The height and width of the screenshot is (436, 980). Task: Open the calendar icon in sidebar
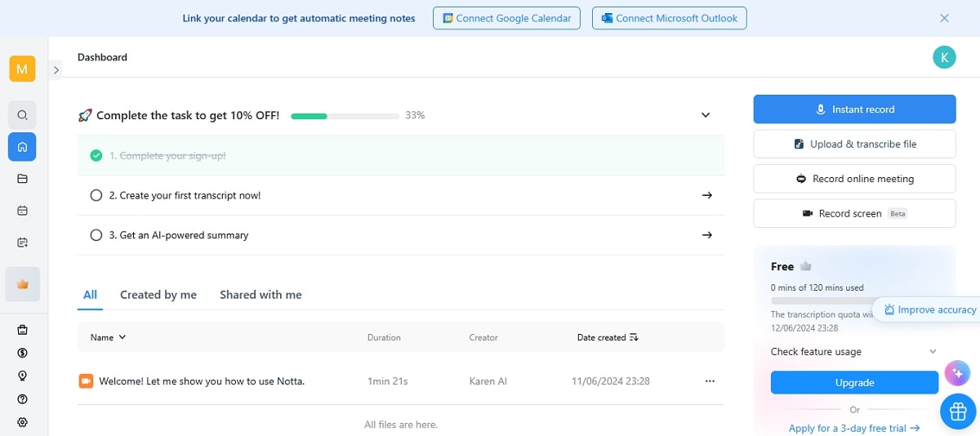[x=22, y=211]
